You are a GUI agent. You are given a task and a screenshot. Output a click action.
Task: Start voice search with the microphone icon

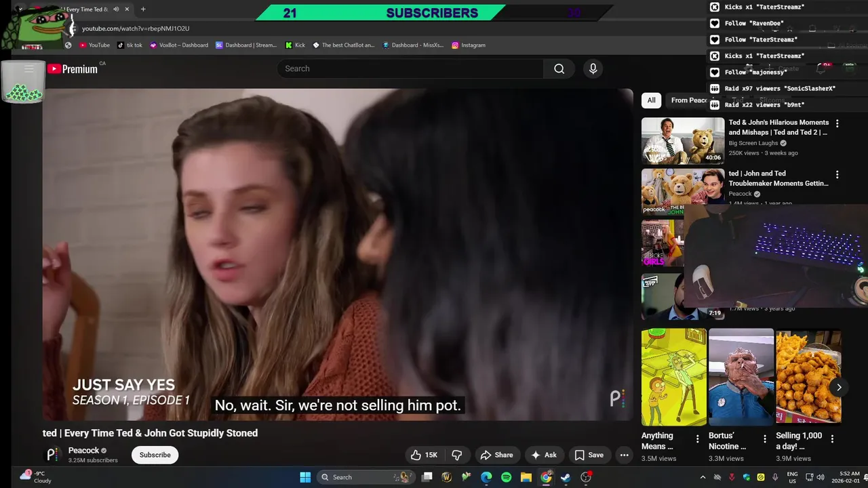[593, 68]
